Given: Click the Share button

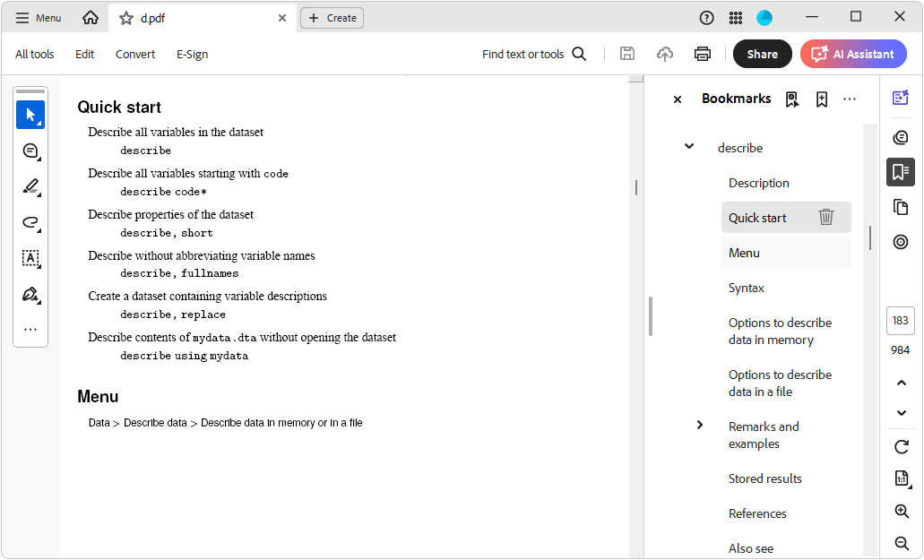Looking at the screenshot, I should [763, 54].
